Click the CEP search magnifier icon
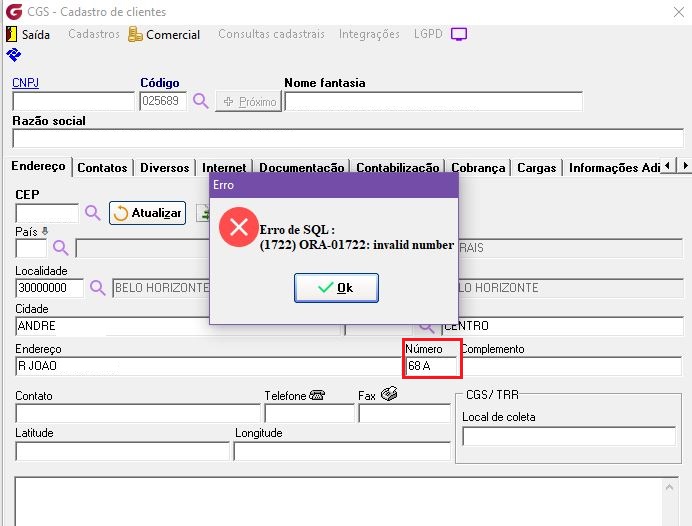This screenshot has width=692, height=526. pyautogui.click(x=93, y=213)
